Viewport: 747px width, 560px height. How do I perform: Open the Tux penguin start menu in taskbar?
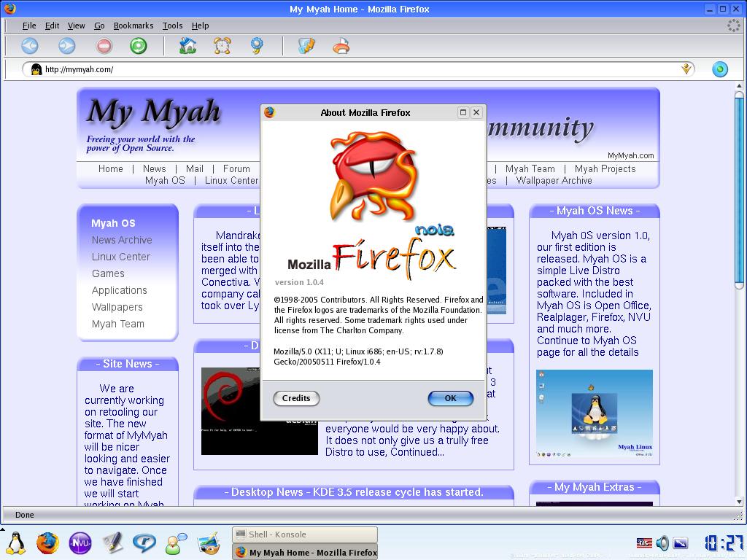point(16,543)
